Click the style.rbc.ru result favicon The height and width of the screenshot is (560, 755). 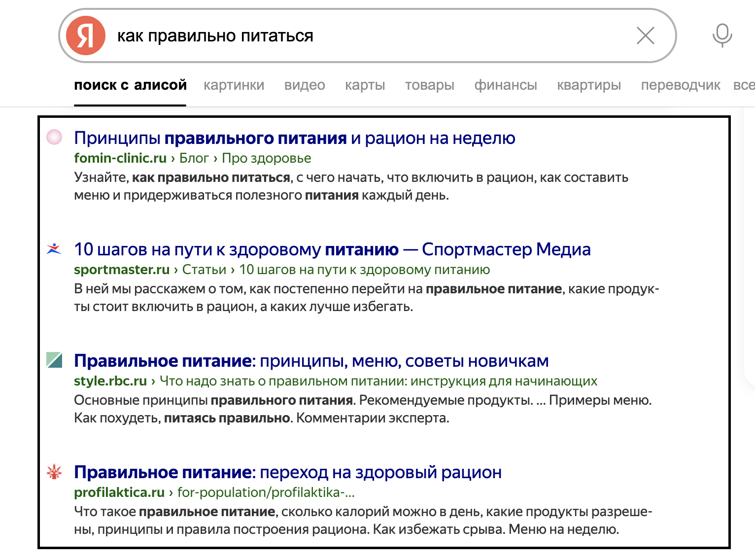pos(54,360)
